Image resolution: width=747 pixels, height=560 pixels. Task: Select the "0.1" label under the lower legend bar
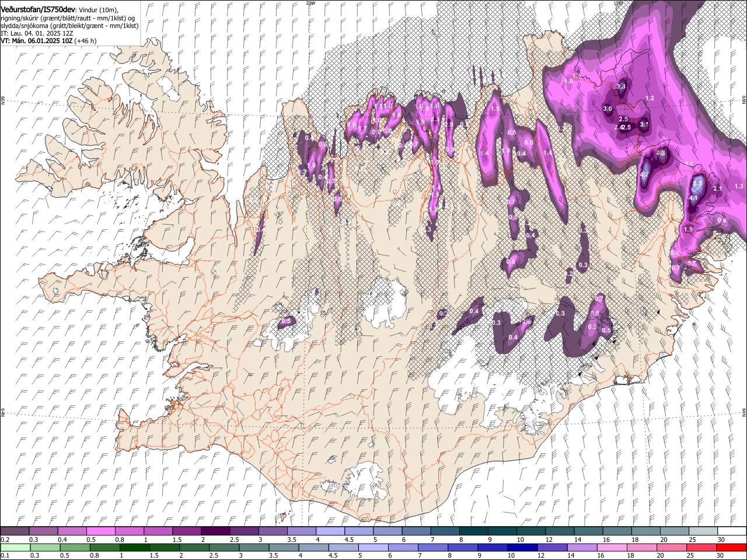pyautogui.click(x=5, y=556)
